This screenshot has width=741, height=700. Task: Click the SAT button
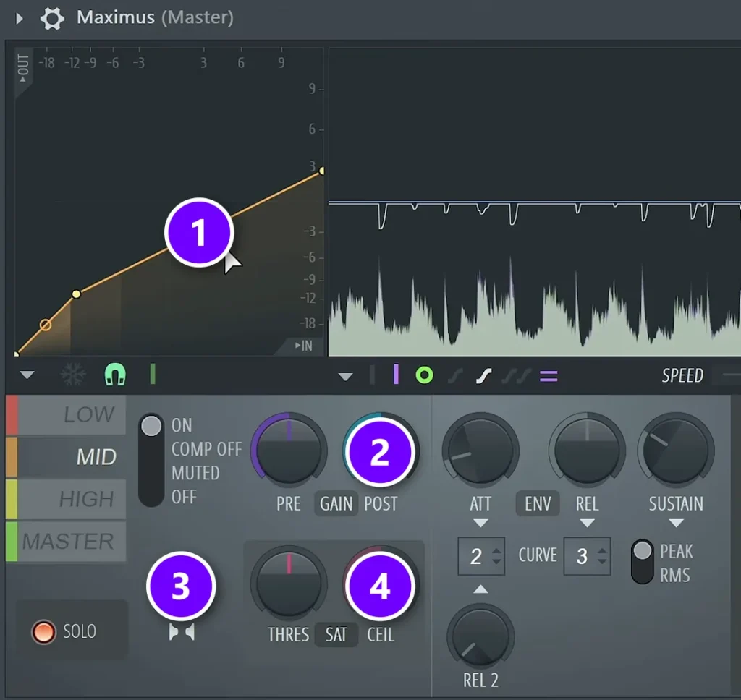pos(336,635)
